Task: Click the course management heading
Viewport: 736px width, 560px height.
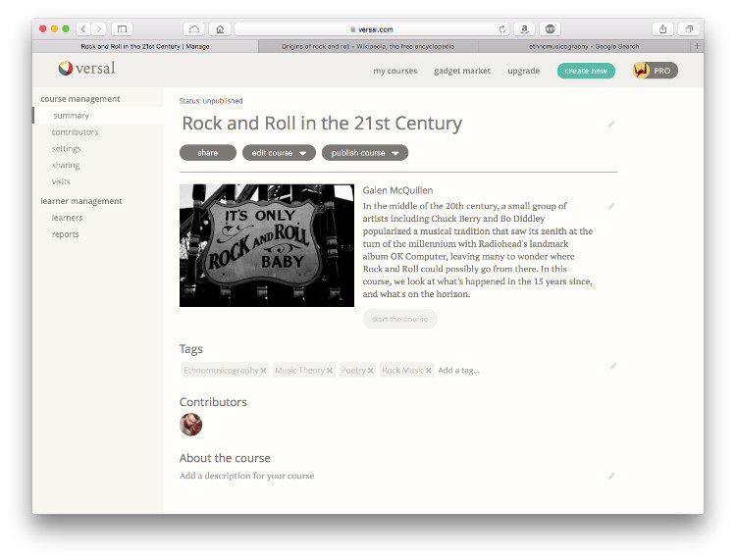Action: click(80, 99)
